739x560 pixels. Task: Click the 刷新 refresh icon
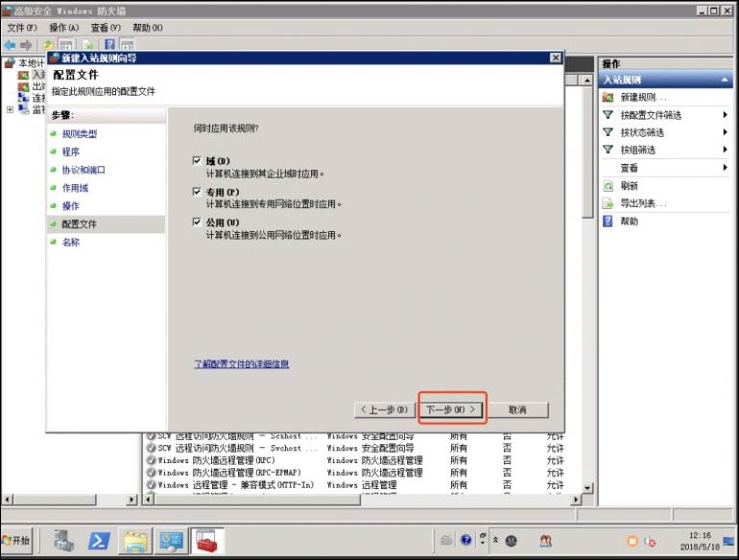point(608,186)
